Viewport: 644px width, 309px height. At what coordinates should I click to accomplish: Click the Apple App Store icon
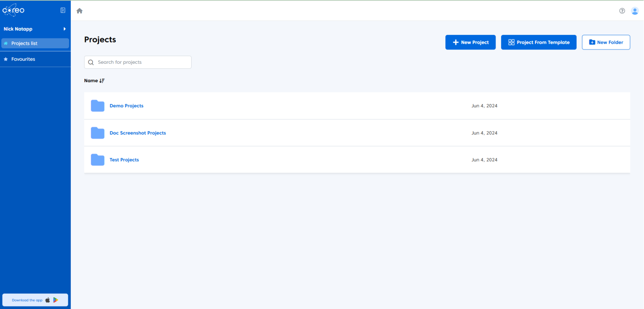coord(48,300)
